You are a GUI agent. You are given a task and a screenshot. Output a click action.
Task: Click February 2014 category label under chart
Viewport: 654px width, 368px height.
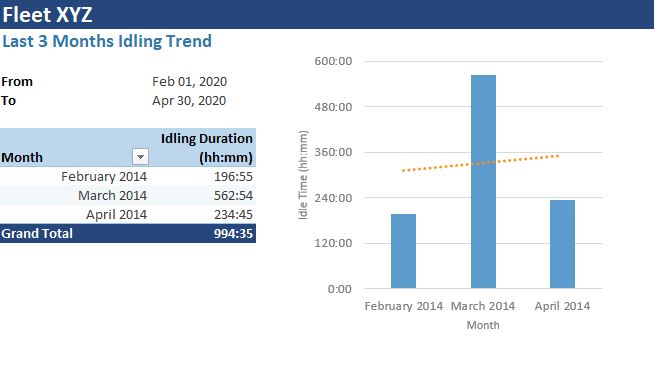[404, 306]
